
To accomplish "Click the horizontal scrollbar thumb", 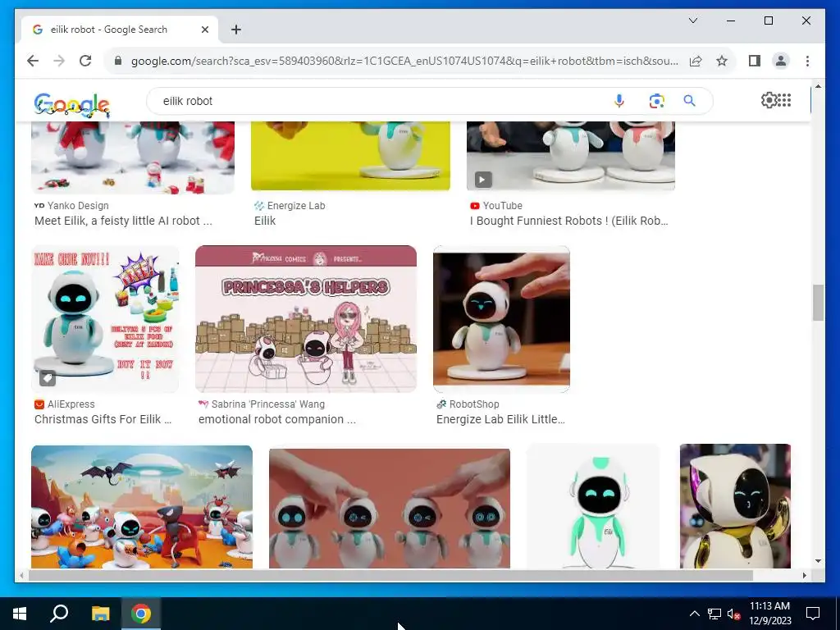I will [390, 575].
